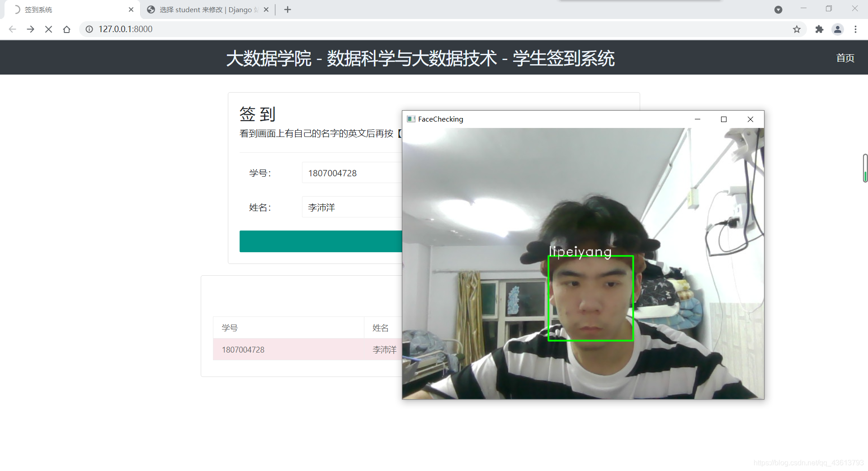The image size is (868, 471).
Task: Click the webcam video feed in FaceChecking
Action: 583,264
